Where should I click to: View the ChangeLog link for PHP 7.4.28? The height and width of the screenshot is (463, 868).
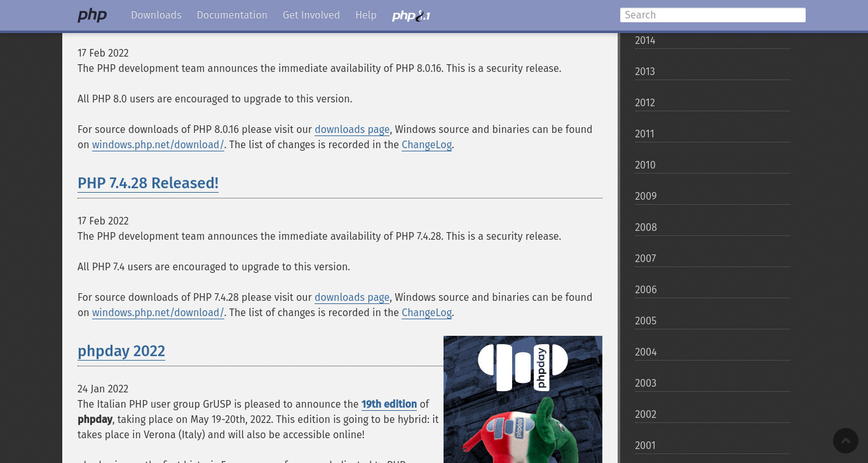(427, 313)
